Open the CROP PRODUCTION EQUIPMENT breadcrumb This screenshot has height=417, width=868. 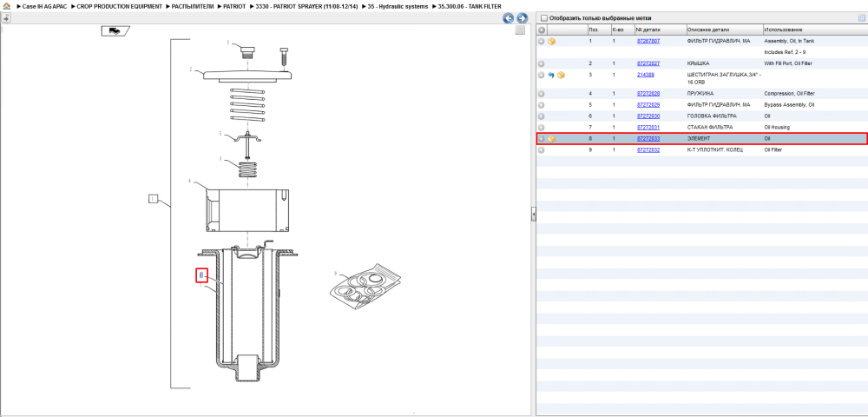coord(120,6)
